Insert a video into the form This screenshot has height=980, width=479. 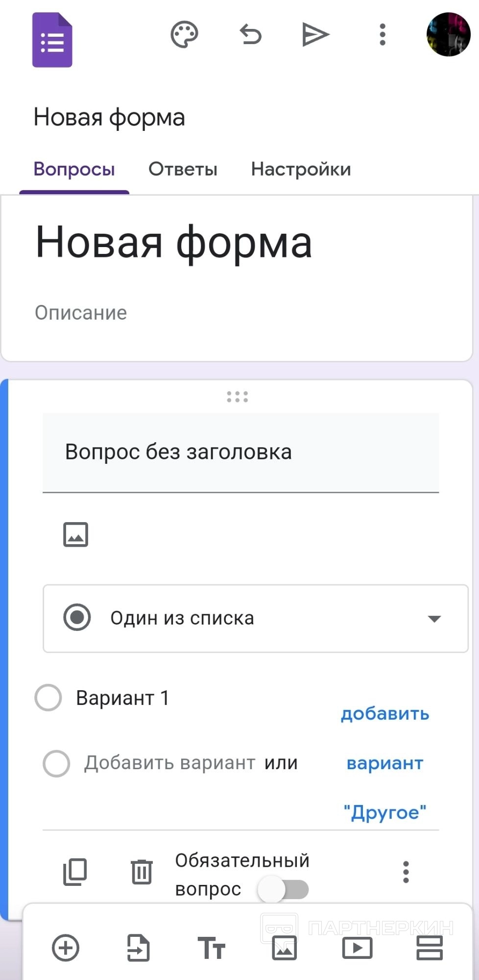click(x=357, y=948)
